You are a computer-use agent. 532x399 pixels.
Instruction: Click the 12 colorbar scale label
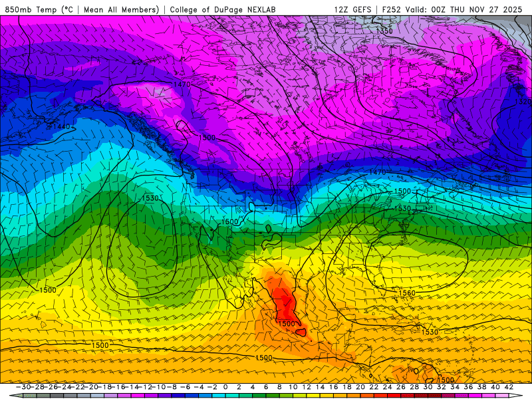[x=307, y=387]
